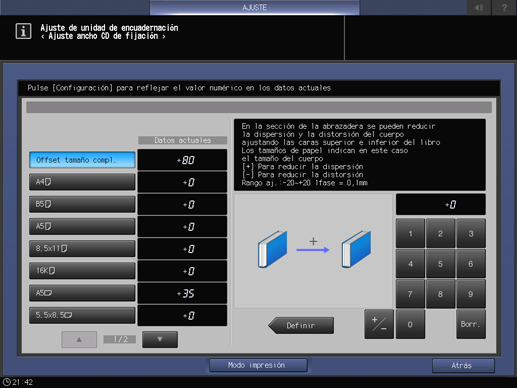Select 8.5x11 paper size option
The height and width of the screenshot is (388, 517).
[x=82, y=248]
